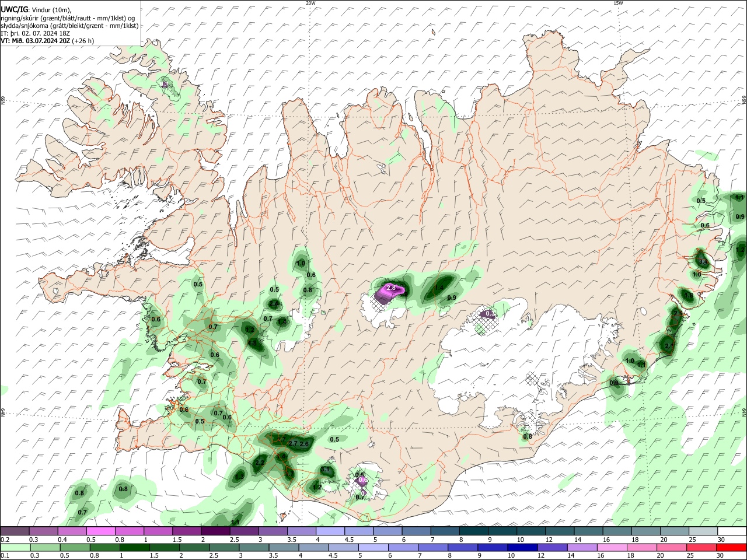Screen dimensions: 747x560
Task: Click upper legend swatch starting at 7
Action: point(444,531)
